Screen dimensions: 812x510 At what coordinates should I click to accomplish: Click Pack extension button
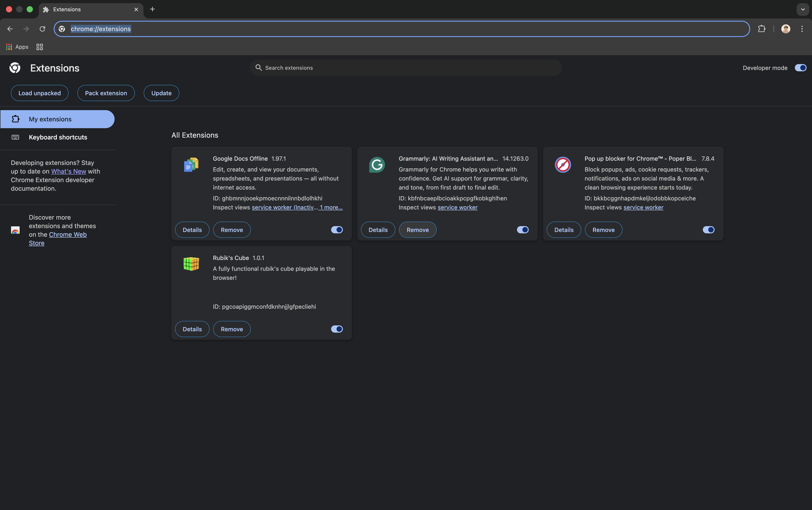[x=106, y=93]
